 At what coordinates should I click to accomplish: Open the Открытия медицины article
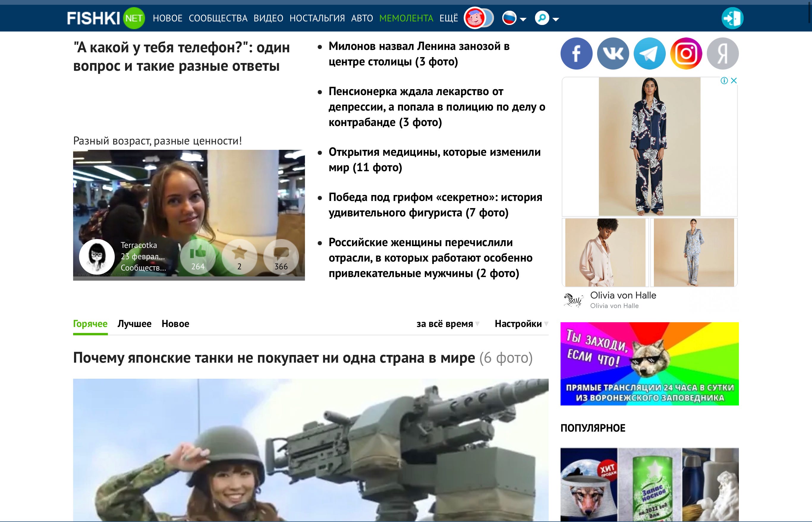(x=435, y=160)
